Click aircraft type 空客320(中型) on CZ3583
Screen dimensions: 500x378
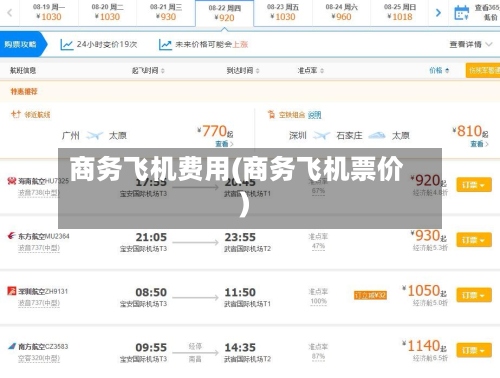(39, 358)
